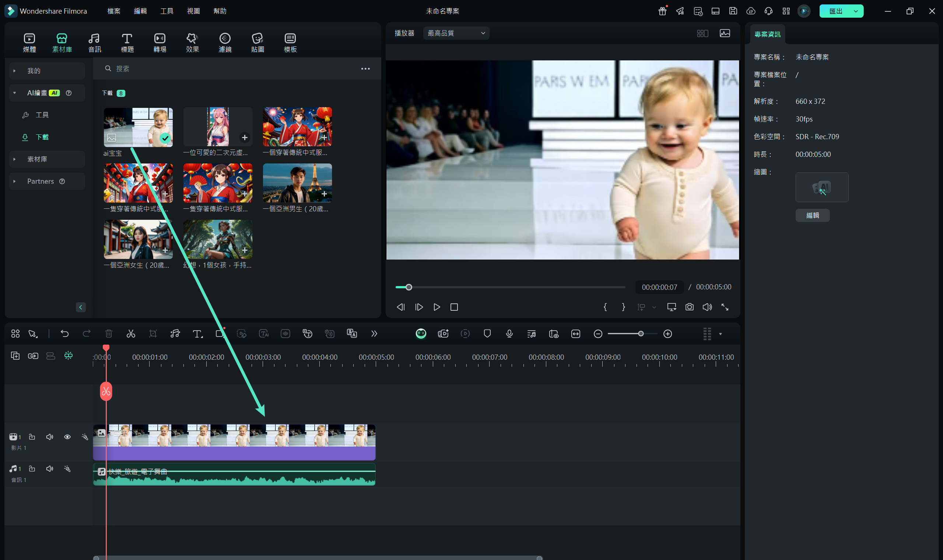Stop the preview playback
The width and height of the screenshot is (943, 560).
tap(454, 307)
